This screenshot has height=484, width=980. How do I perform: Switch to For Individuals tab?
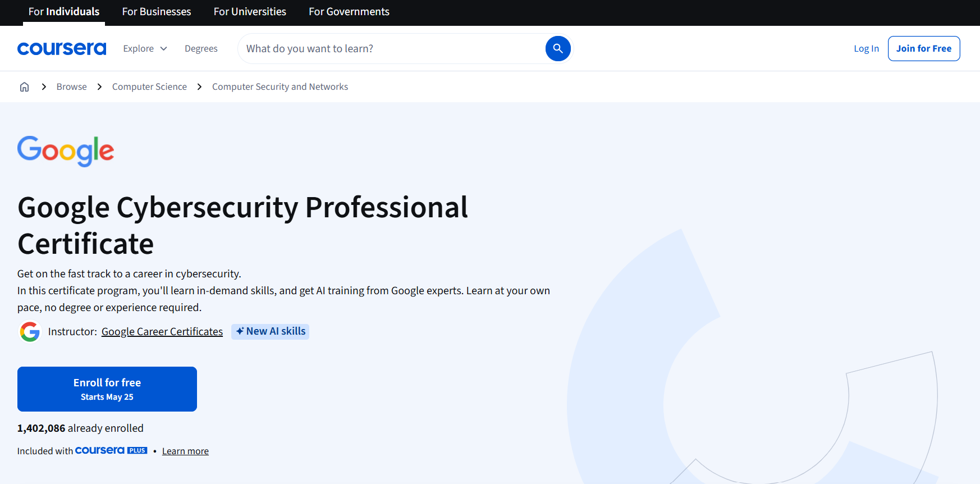click(64, 12)
